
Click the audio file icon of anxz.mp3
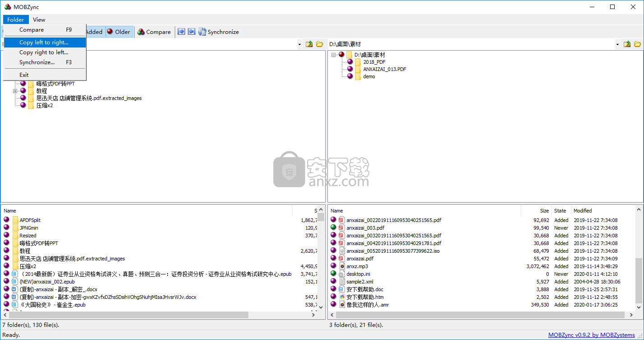[x=341, y=266]
